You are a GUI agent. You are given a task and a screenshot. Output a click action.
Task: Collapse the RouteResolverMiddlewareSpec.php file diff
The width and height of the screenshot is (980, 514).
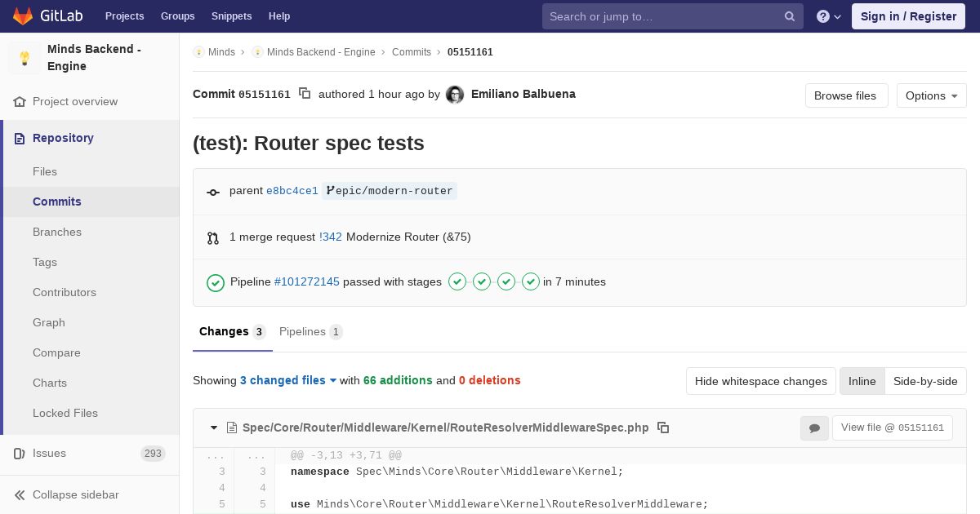click(x=214, y=428)
